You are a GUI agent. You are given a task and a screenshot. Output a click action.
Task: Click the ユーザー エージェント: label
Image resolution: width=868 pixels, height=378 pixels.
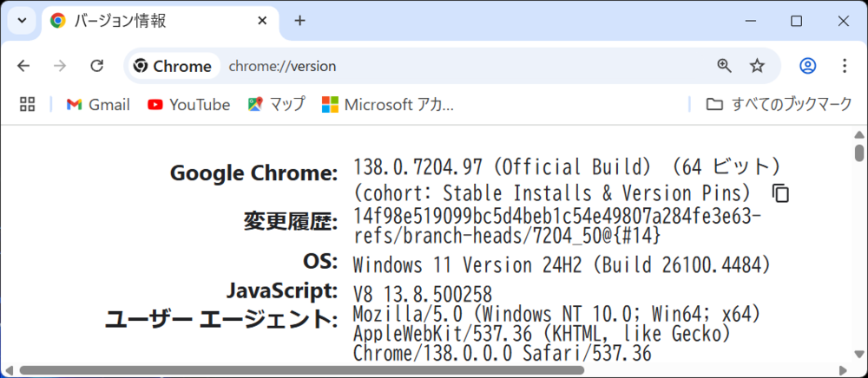tap(221, 319)
